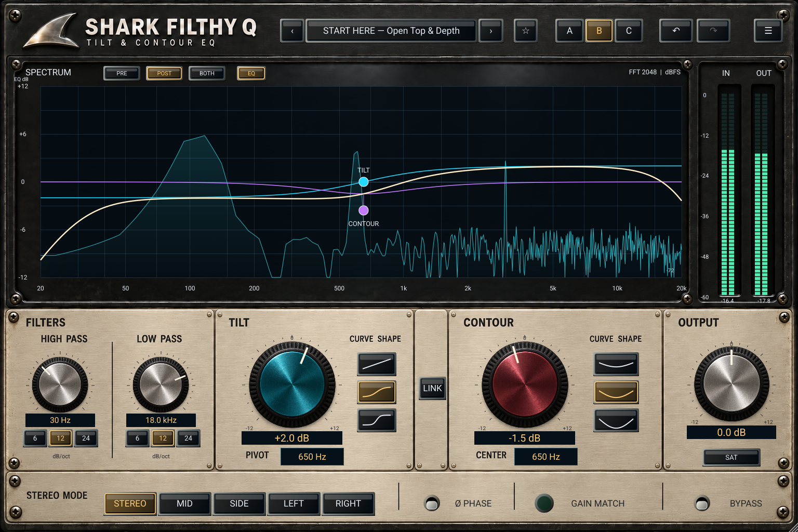Select MID stereo mode

[x=184, y=503]
